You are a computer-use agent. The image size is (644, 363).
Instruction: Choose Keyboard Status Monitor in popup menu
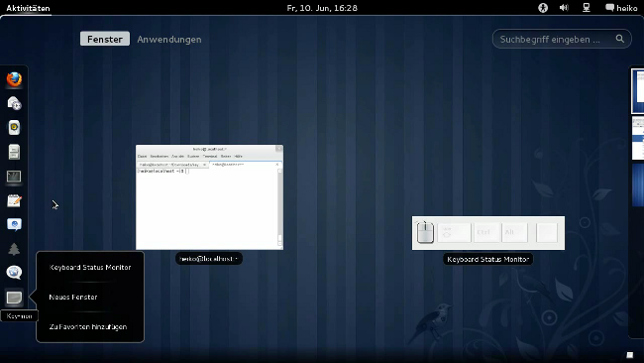tap(90, 267)
